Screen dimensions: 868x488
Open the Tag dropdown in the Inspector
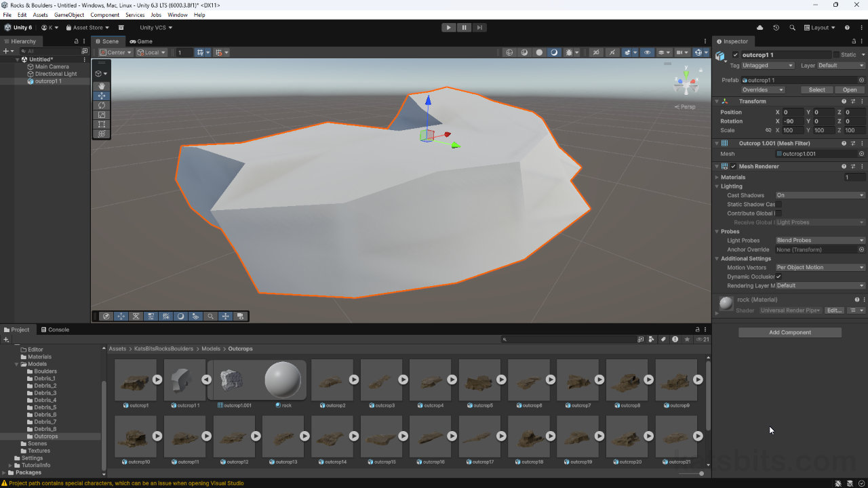(767, 65)
